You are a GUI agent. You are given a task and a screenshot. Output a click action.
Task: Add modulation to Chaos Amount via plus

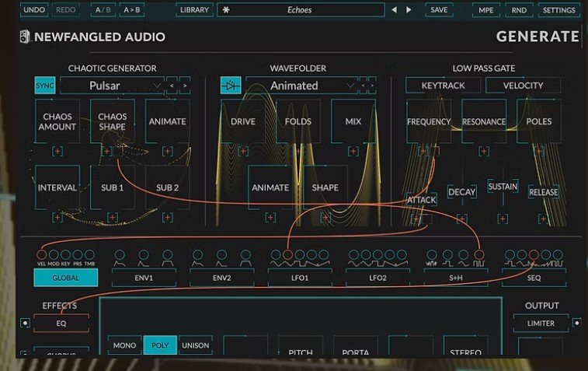[57, 152]
